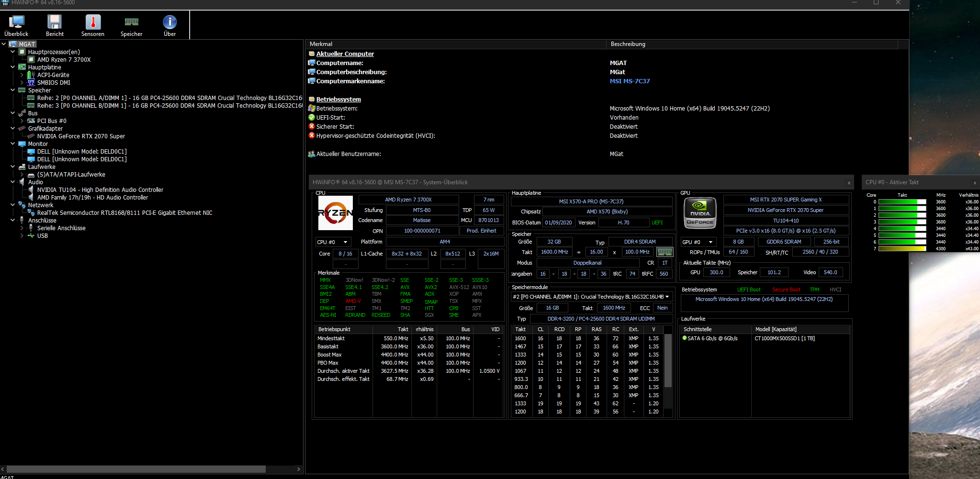Click the yellow Core 7 clock bar
The height and width of the screenshot is (479, 980).
(x=902, y=249)
